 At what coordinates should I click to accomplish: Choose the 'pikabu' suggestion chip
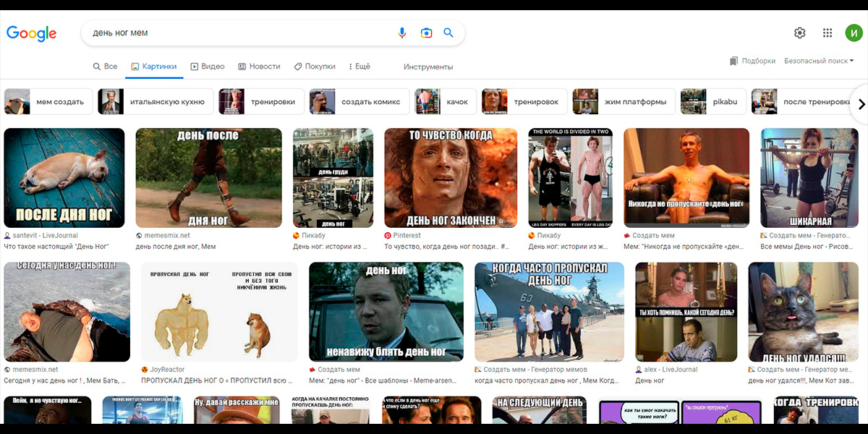pyautogui.click(x=713, y=102)
